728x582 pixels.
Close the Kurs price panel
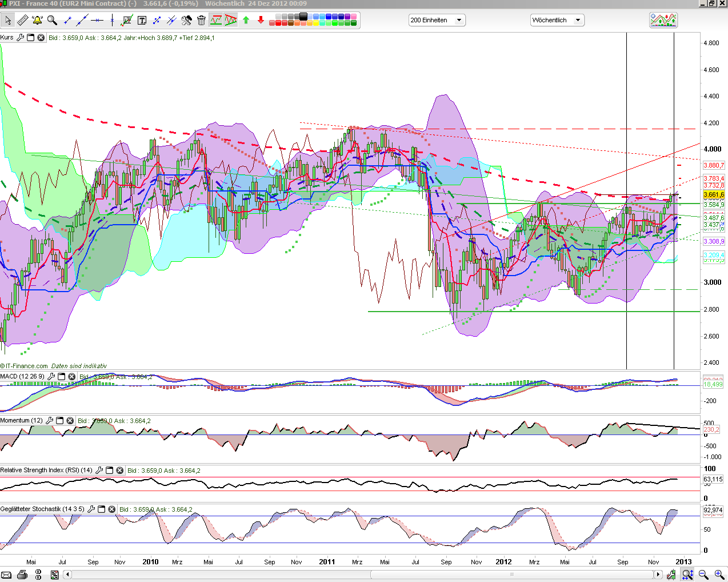coord(41,38)
